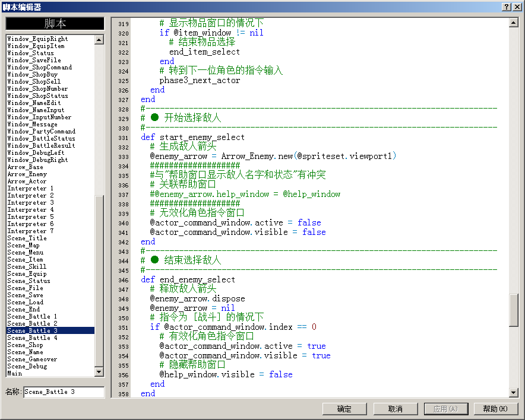This screenshot has width=525, height=420.
Task: Click script list scroll down arrow
Action: pos(99,371)
